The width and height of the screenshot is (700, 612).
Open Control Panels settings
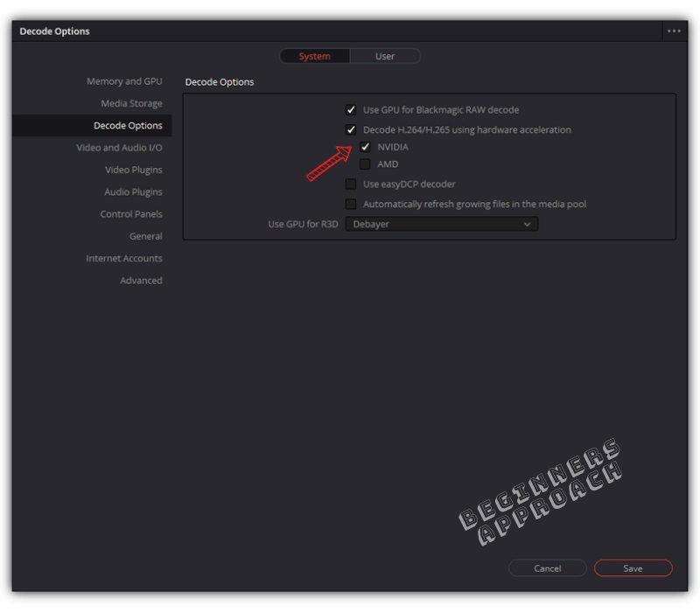tap(133, 213)
